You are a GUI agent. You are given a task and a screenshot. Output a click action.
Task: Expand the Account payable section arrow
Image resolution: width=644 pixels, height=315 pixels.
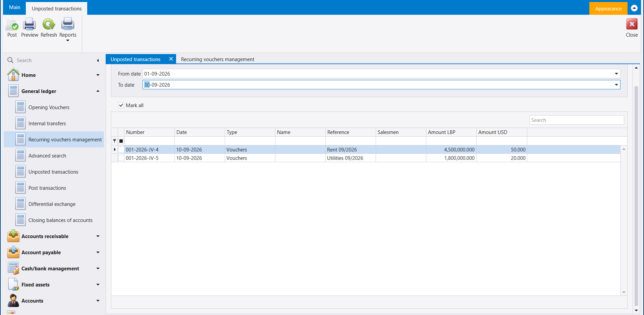coord(98,252)
